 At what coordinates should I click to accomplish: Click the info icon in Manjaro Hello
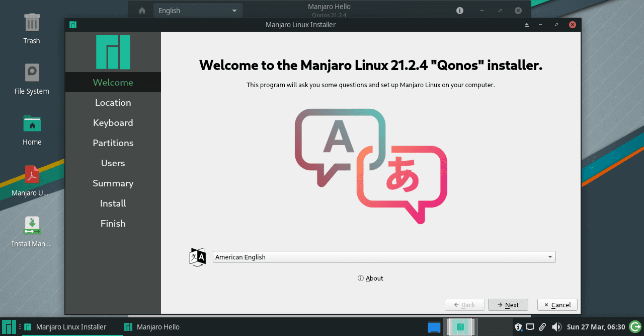[x=459, y=11]
